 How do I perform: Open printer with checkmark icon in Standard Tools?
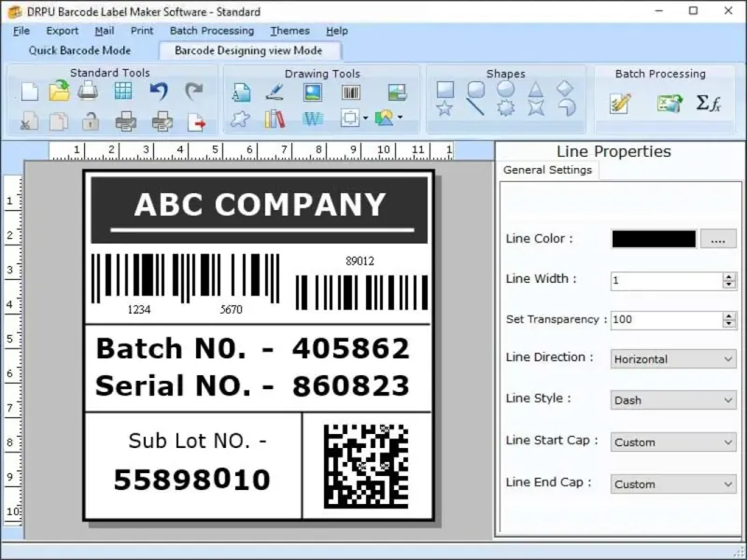(126, 121)
